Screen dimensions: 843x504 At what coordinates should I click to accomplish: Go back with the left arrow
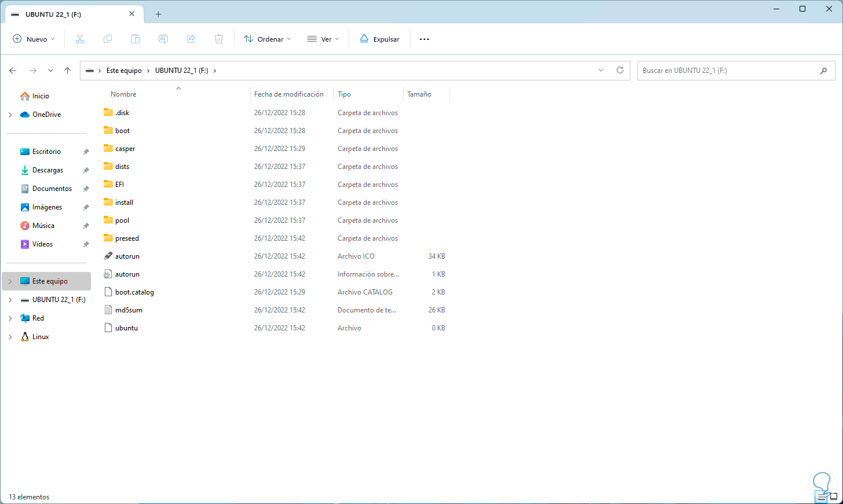pos(13,71)
